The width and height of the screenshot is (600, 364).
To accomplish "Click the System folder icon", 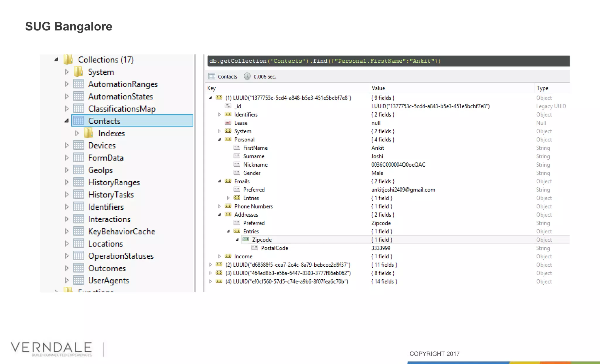I will click(78, 72).
